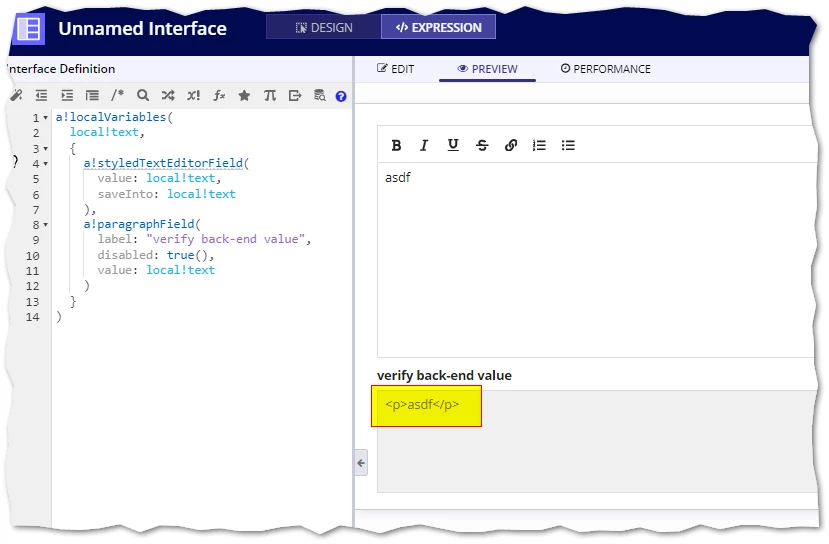Screen dimensions: 829x544
Task: Apply bold in the styled text editor
Action: tap(396, 145)
